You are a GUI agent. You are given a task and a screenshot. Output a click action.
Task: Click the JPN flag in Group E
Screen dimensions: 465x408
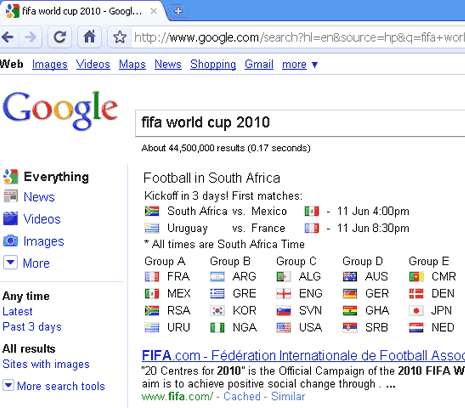pos(416,311)
